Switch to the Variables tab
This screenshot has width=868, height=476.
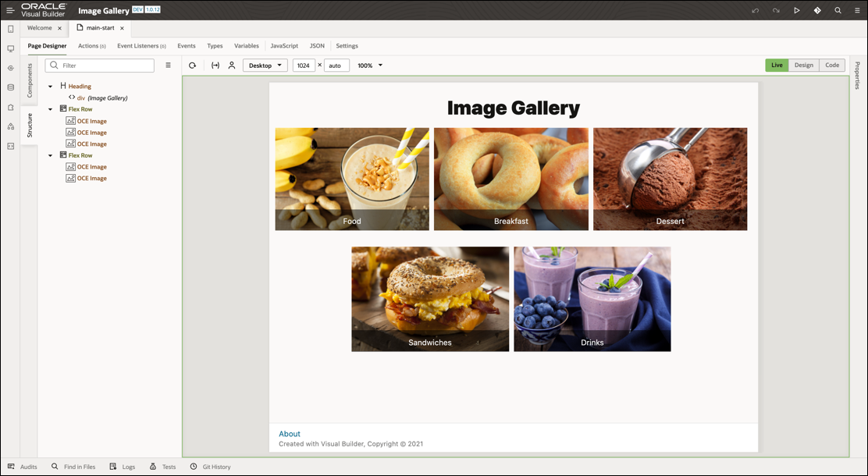[246, 45]
